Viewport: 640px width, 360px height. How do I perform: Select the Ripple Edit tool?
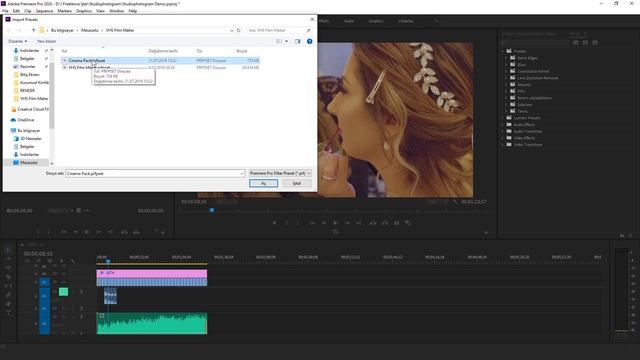point(8,268)
